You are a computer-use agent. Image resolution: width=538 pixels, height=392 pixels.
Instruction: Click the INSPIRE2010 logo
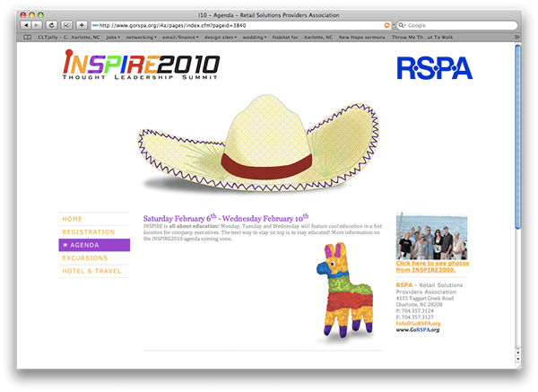pyautogui.click(x=141, y=65)
